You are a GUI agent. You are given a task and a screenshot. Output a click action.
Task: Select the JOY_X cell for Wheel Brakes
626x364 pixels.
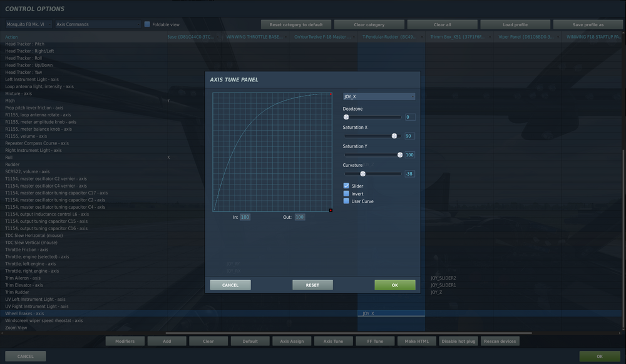pyautogui.click(x=391, y=313)
